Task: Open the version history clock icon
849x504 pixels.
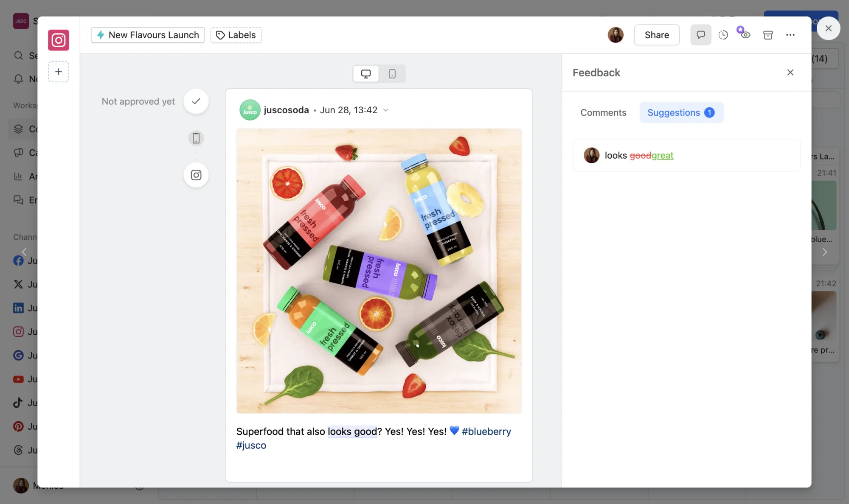Action: click(x=723, y=35)
